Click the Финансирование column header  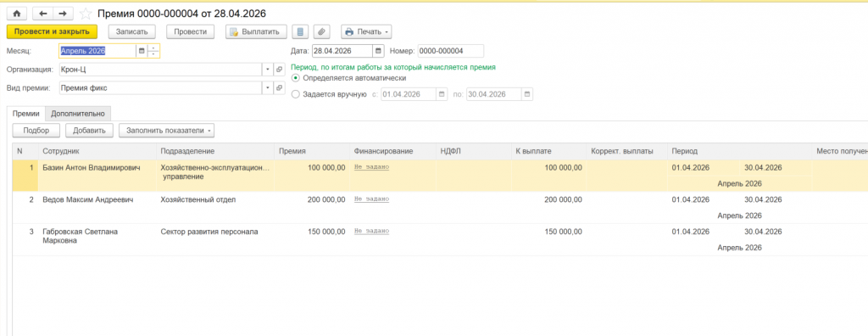393,151
